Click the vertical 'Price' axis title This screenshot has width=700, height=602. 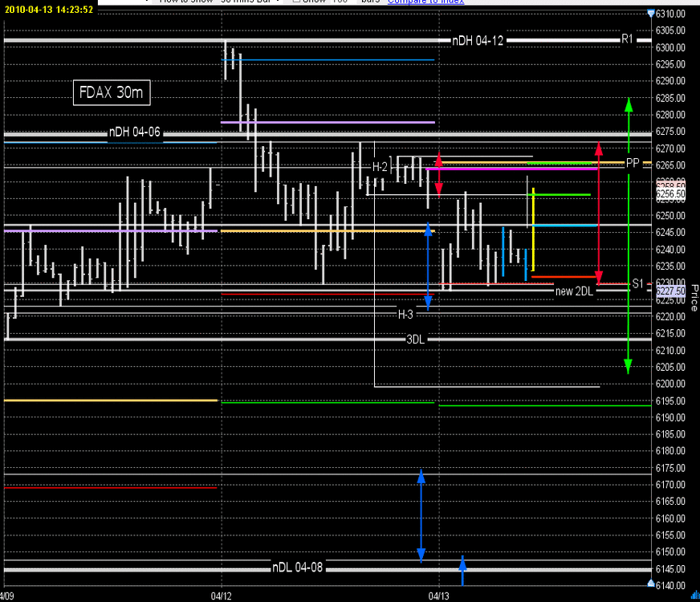point(694,298)
